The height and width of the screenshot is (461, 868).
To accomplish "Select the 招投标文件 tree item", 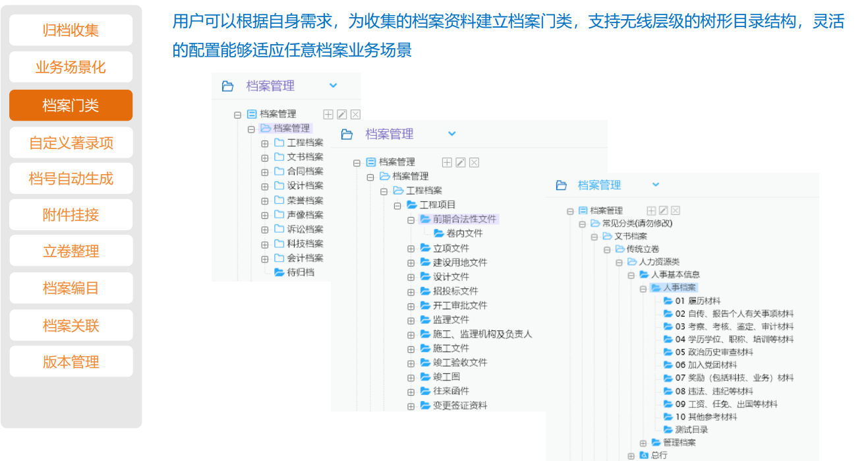I will tap(455, 291).
